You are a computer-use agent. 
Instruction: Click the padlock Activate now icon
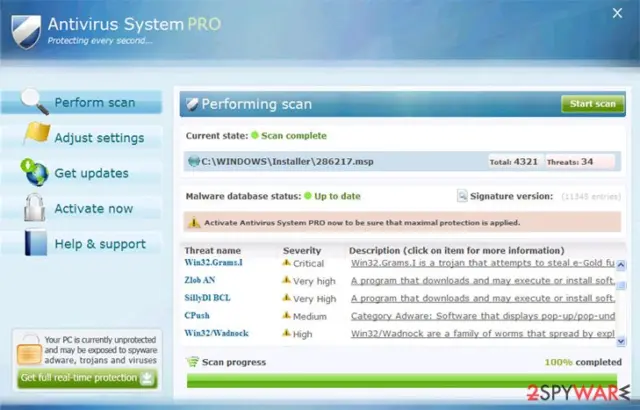[35, 207]
